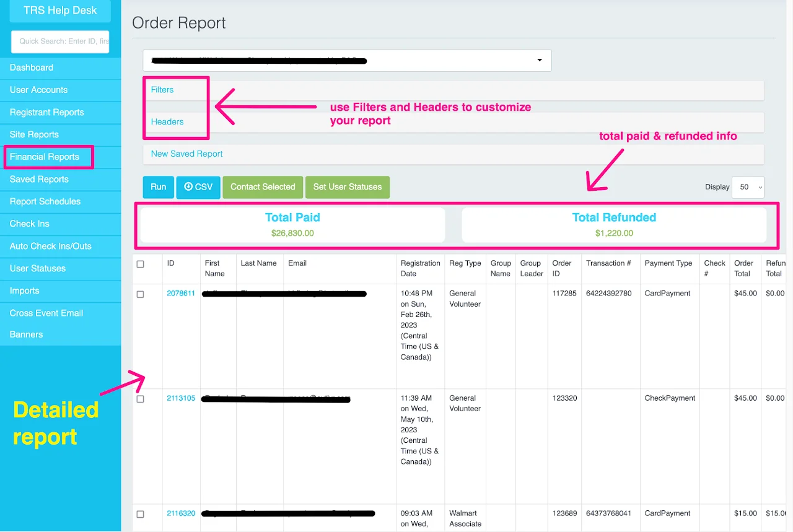Open registrant ID 2113105 link
This screenshot has width=793, height=532.
[x=181, y=398]
